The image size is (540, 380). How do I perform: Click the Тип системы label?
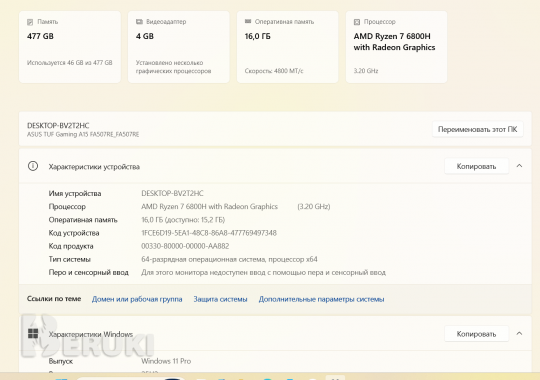(x=70, y=259)
